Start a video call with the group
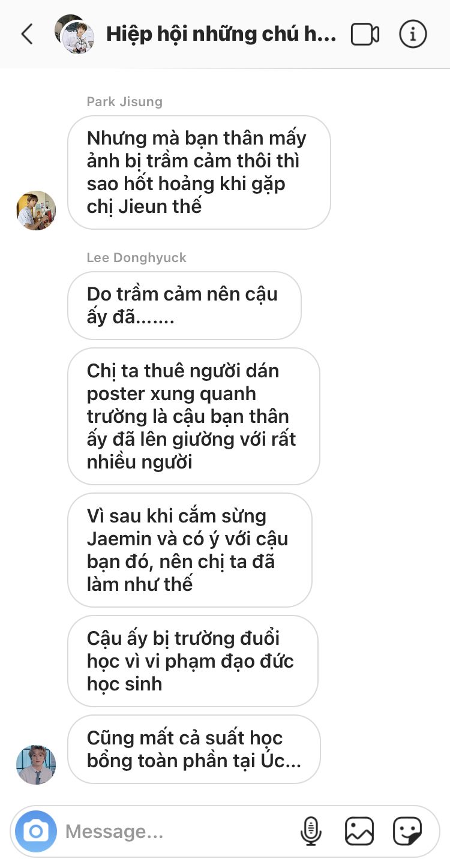This screenshot has height=868, width=450. [365, 34]
